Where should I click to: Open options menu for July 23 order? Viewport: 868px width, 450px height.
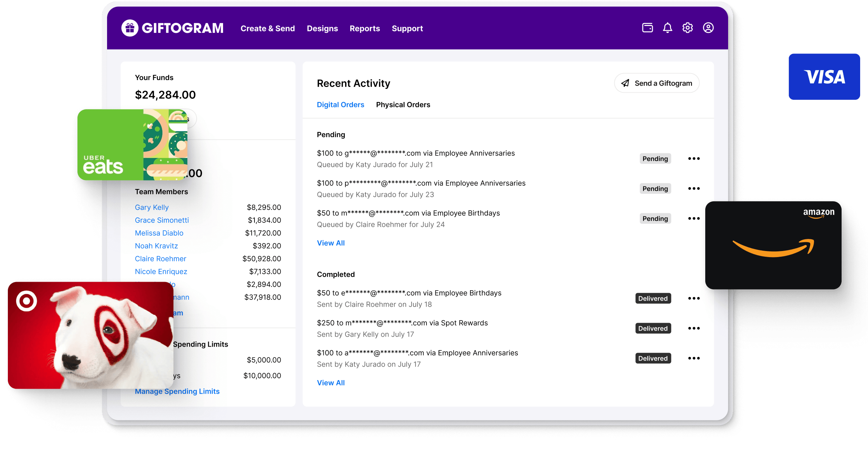click(694, 189)
